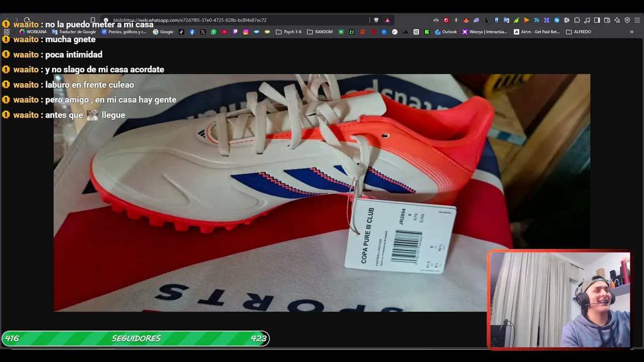Image resolution: width=644 pixels, height=362 pixels.
Task: Open Brave Leo AI sparkle icon
Action: coord(617,20)
